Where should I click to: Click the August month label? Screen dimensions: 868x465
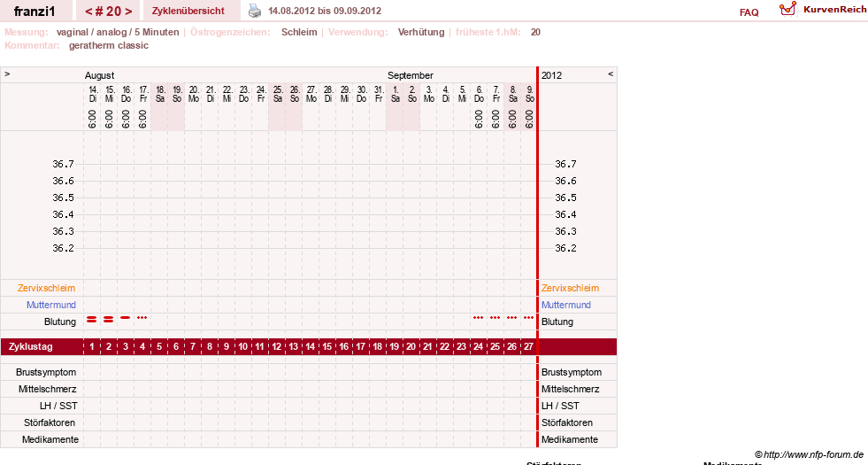tap(100, 75)
